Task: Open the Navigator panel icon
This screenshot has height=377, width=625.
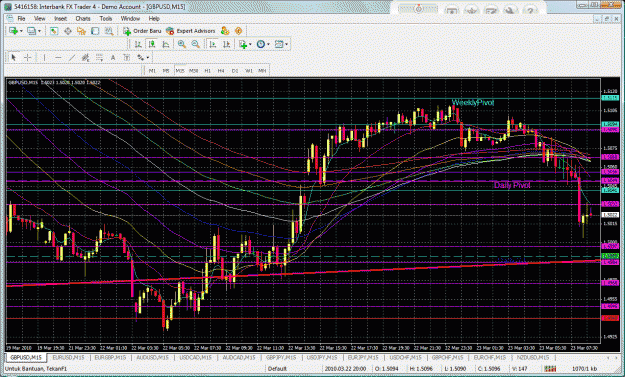Action: [x=81, y=31]
